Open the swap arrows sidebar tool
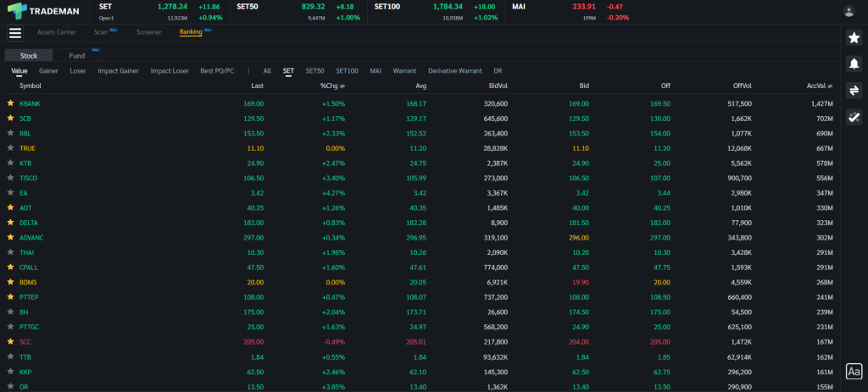The image size is (868, 392). coord(854,90)
